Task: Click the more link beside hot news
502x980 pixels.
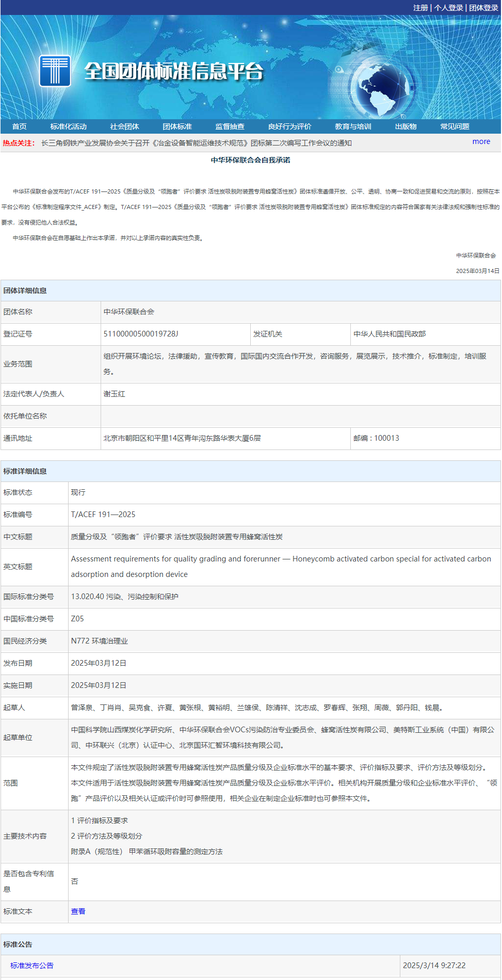Action: (x=481, y=141)
